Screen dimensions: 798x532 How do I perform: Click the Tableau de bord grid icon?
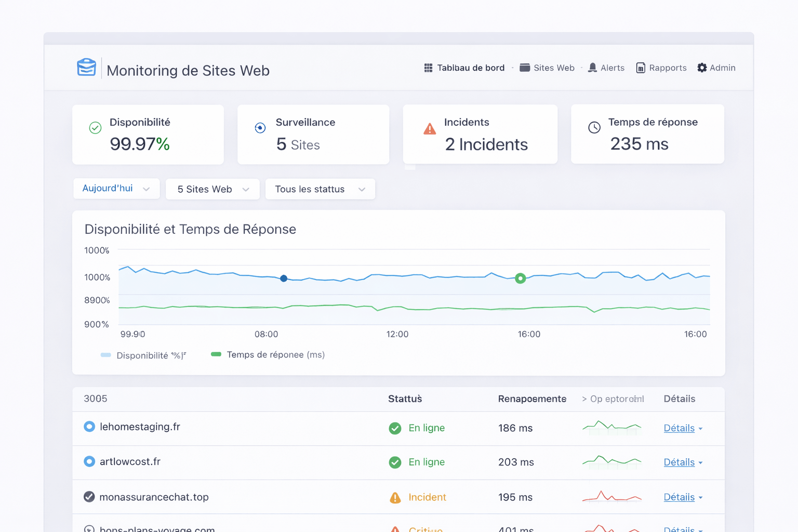point(428,68)
